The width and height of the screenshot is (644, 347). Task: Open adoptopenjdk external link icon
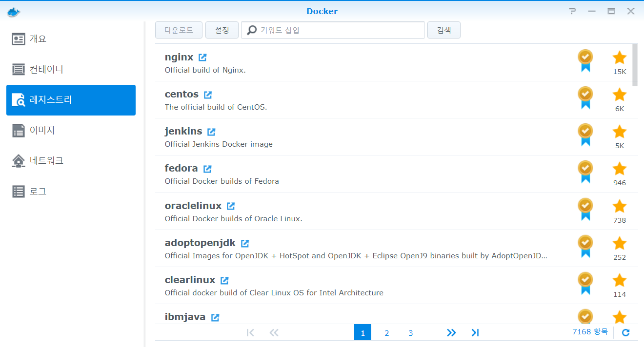pos(245,243)
